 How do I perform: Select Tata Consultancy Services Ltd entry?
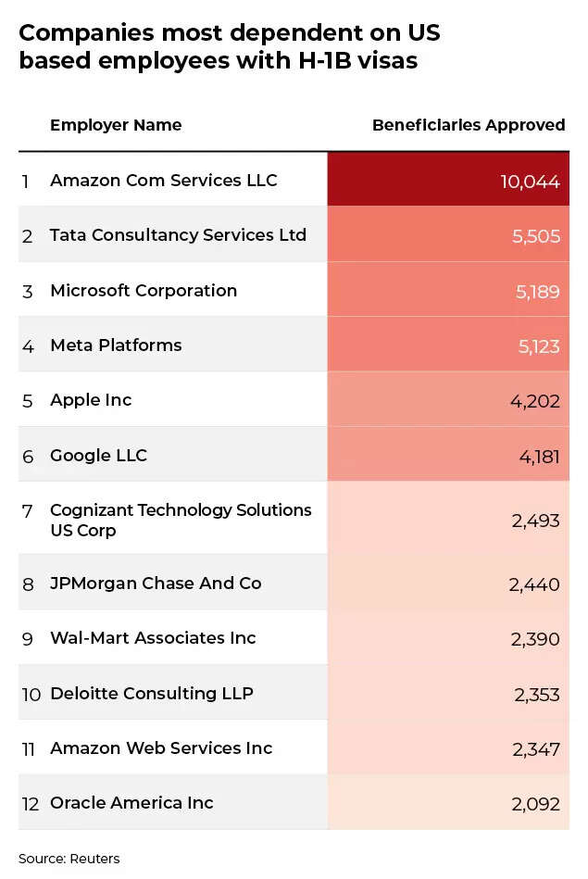(178, 235)
